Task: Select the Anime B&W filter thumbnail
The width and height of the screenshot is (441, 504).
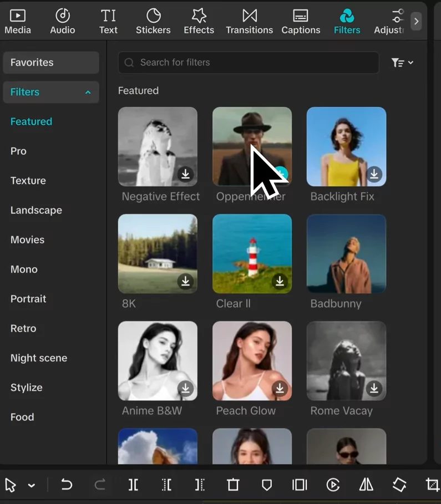Action: pyautogui.click(x=158, y=360)
